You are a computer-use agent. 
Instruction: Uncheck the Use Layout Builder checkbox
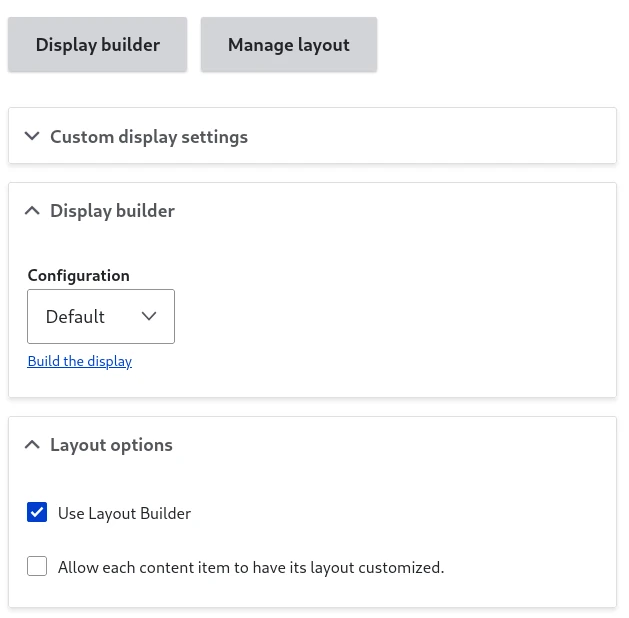pyautogui.click(x=37, y=512)
